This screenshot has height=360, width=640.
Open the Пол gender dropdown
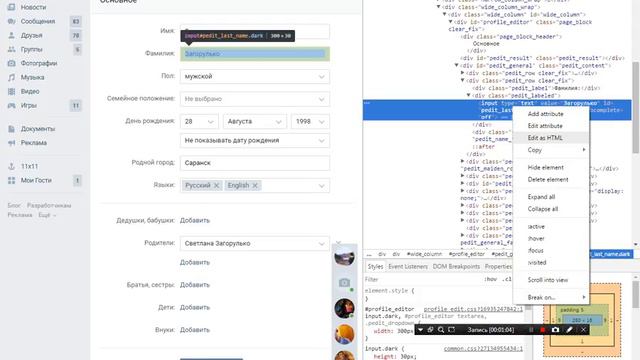(255, 76)
